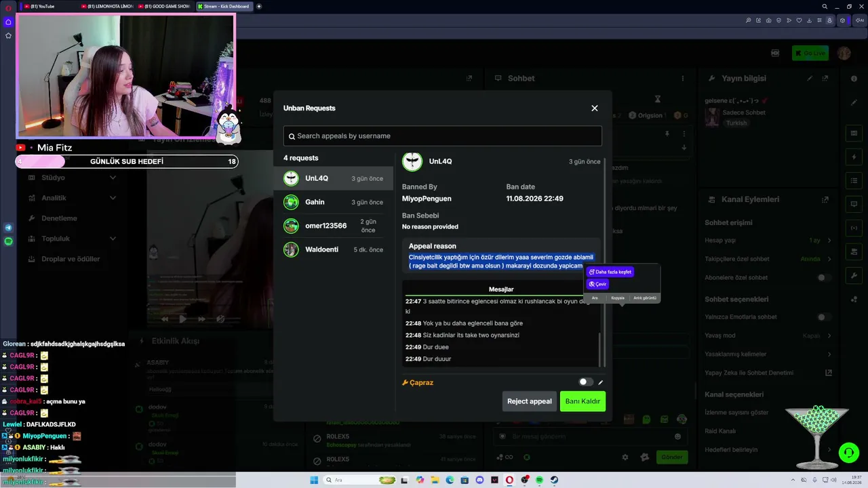Click the browser tab search magnifier icon
Screen dimensions: 868x488
pyautogui.click(x=825, y=6)
